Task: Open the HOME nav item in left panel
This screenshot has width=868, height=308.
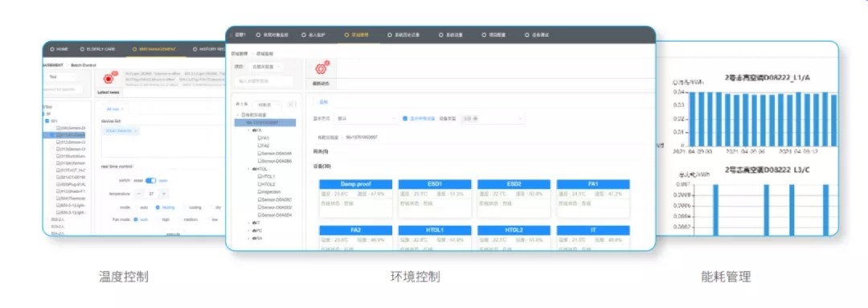Action: [x=59, y=49]
